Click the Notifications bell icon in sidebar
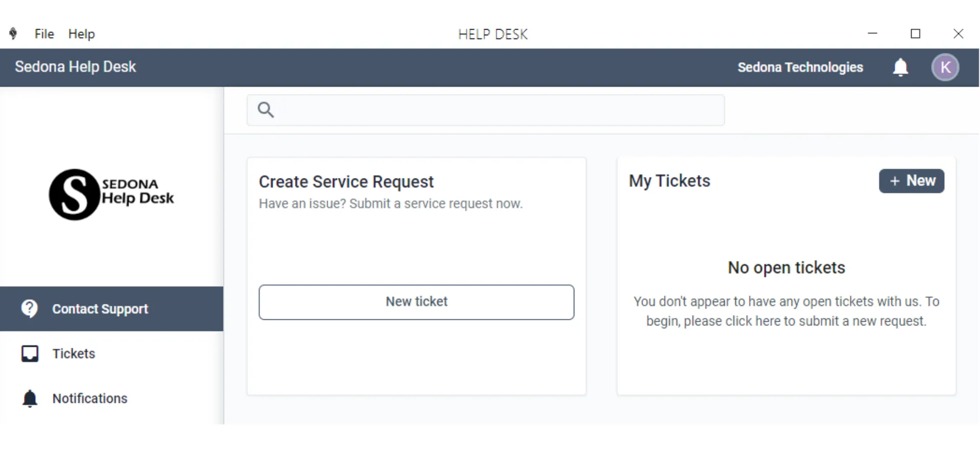This screenshot has width=980, height=459. [30, 398]
